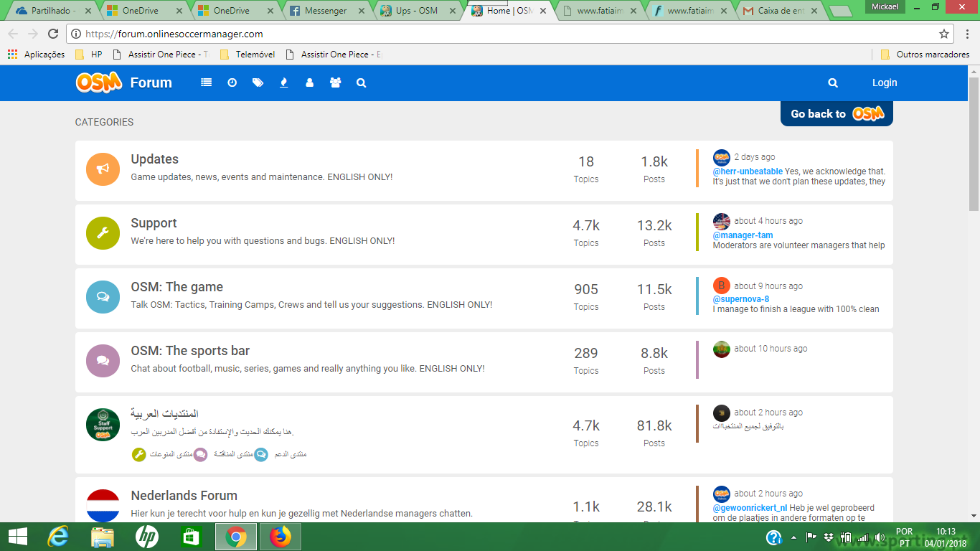Click the orange megaphone Updates category icon

103,169
